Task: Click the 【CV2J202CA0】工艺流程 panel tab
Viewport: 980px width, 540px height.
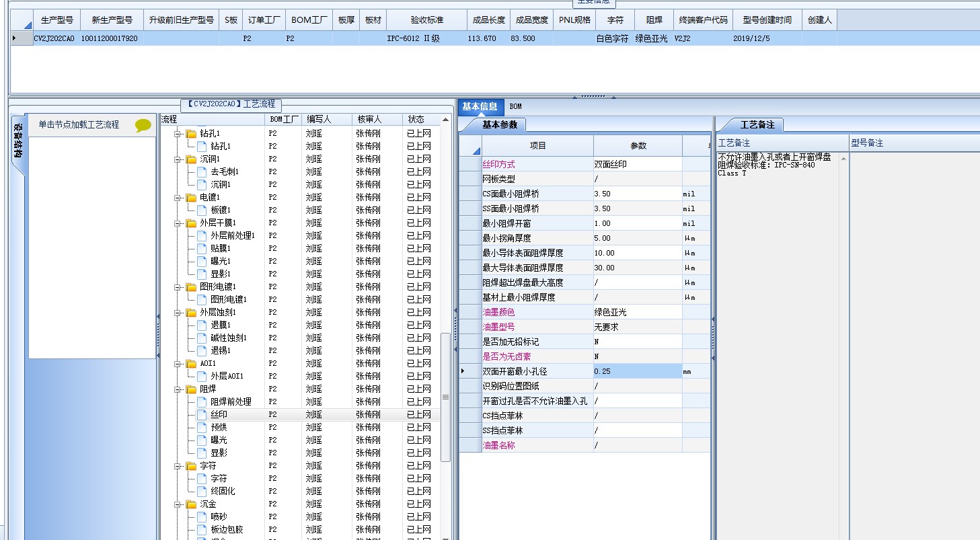Action: point(231,105)
